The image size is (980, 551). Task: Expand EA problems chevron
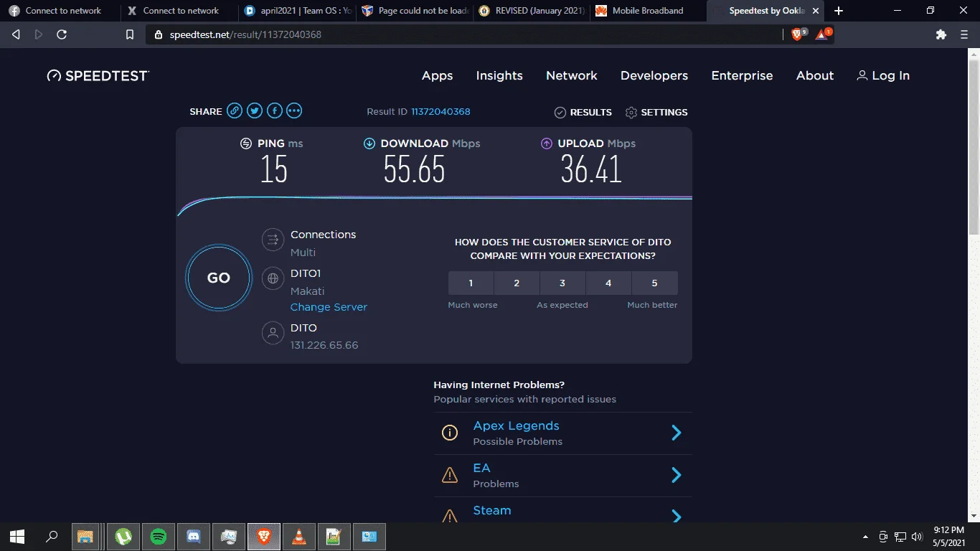coord(676,475)
